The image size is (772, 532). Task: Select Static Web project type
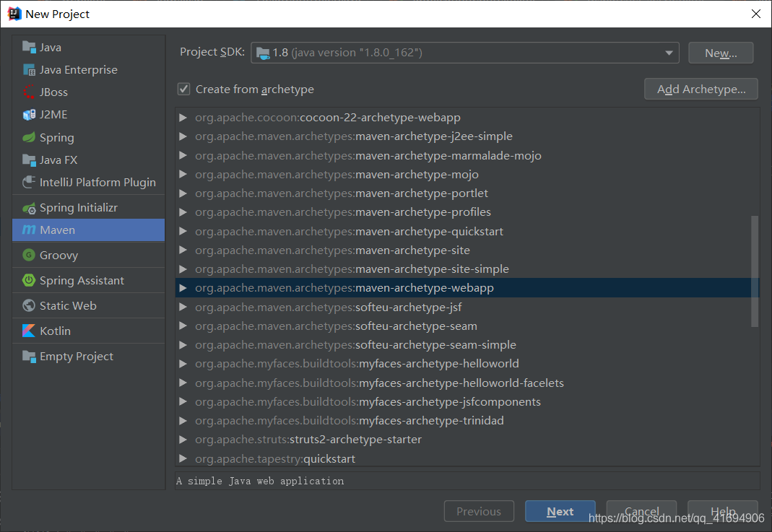point(89,305)
